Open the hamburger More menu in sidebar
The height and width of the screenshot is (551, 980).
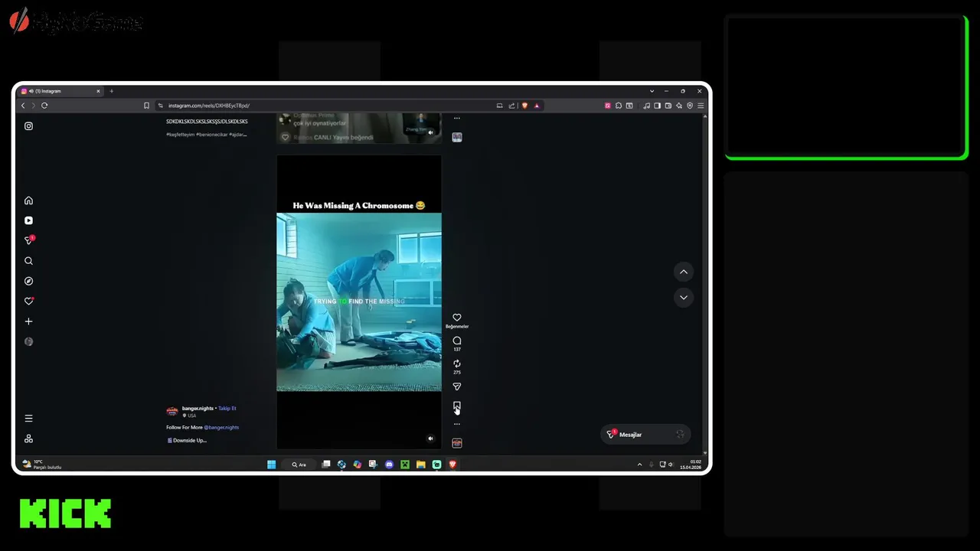28,419
